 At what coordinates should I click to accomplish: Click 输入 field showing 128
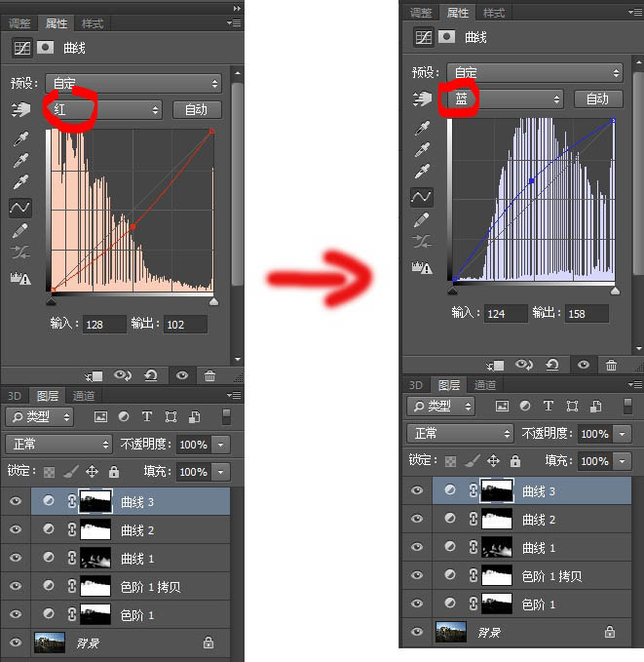click(104, 325)
